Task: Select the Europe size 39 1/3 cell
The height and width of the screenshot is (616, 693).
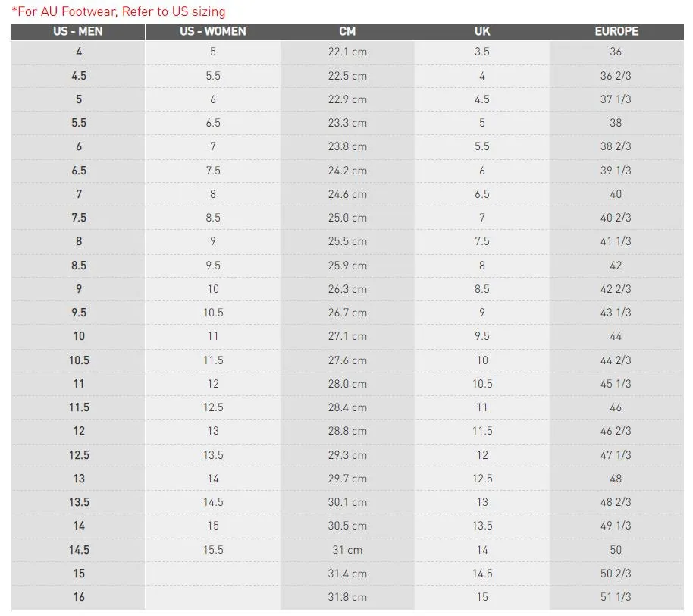Action: point(616,171)
